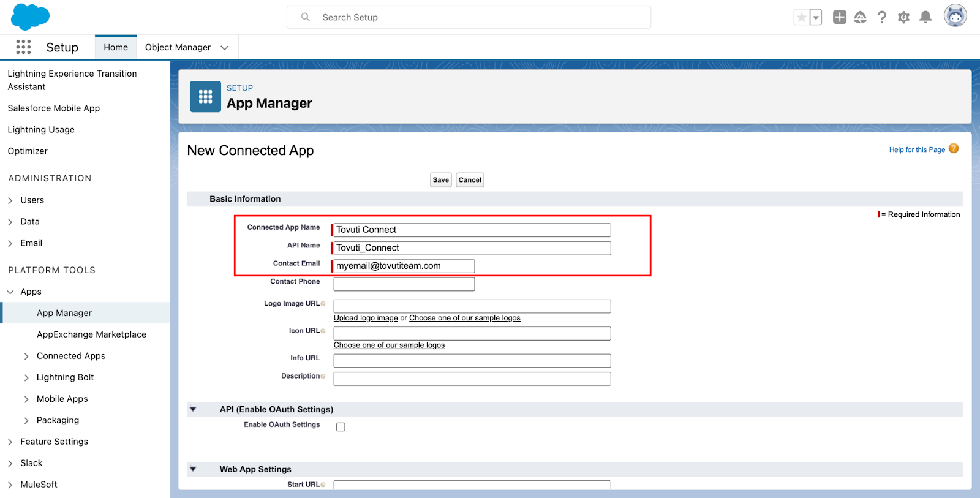Open Global Actions plus icon
The width and height of the screenshot is (980, 498).
840,17
